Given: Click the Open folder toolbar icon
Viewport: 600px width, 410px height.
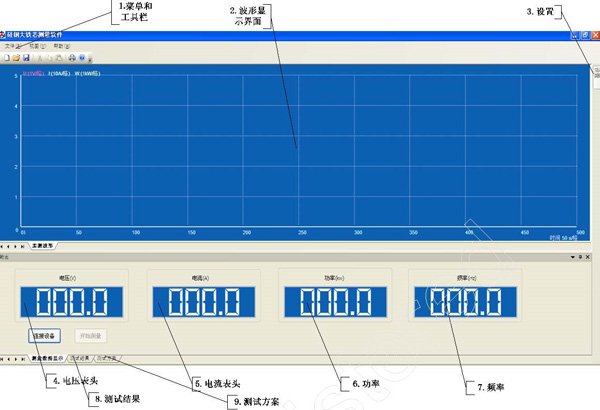Looking at the screenshot, I should point(14,58).
